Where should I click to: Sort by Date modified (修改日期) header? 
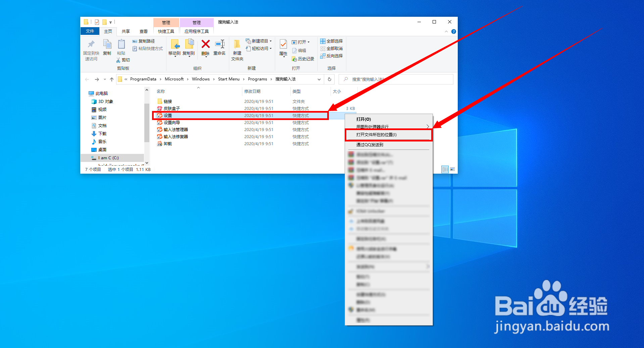pos(266,91)
